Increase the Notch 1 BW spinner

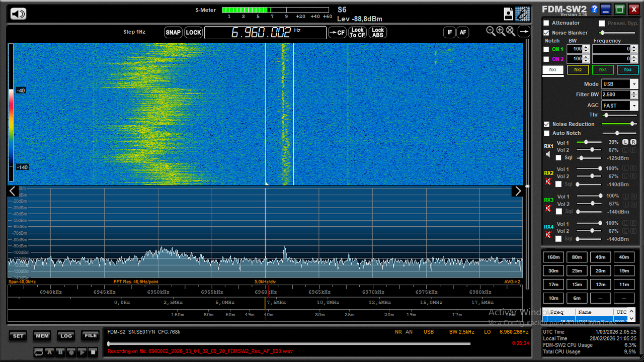click(586, 47)
